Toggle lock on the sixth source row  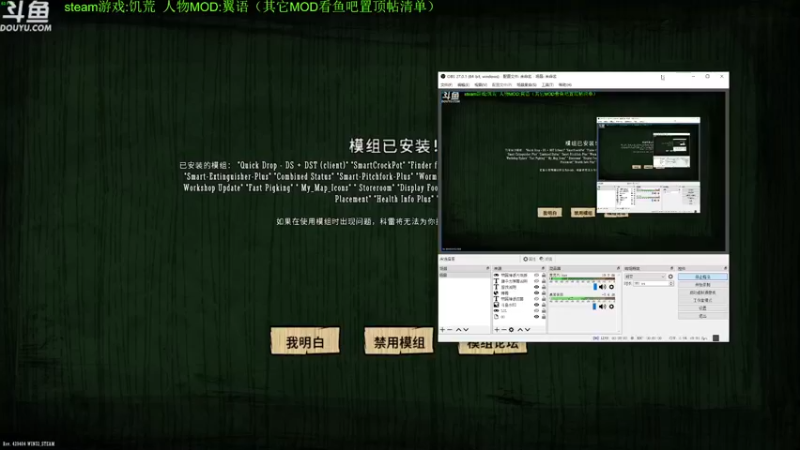point(543,305)
